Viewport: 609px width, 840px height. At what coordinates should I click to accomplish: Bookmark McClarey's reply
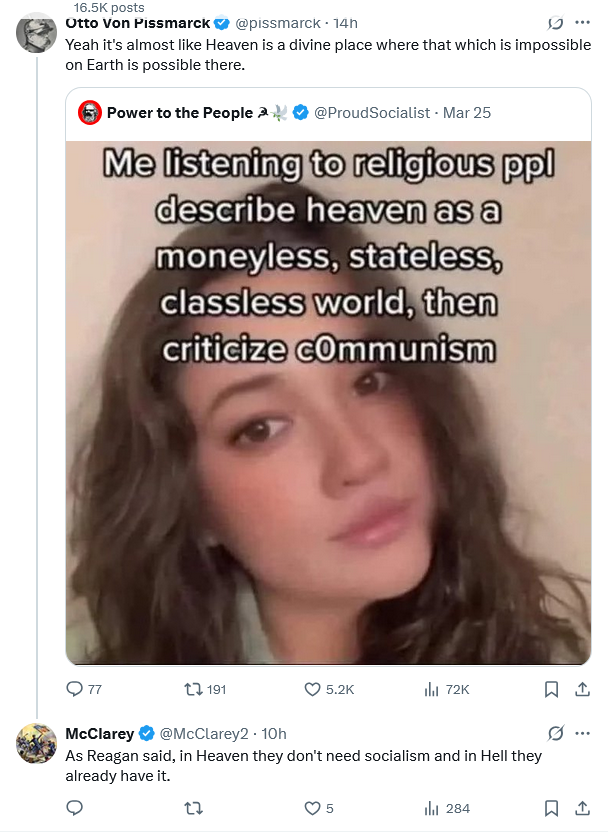pos(550,808)
